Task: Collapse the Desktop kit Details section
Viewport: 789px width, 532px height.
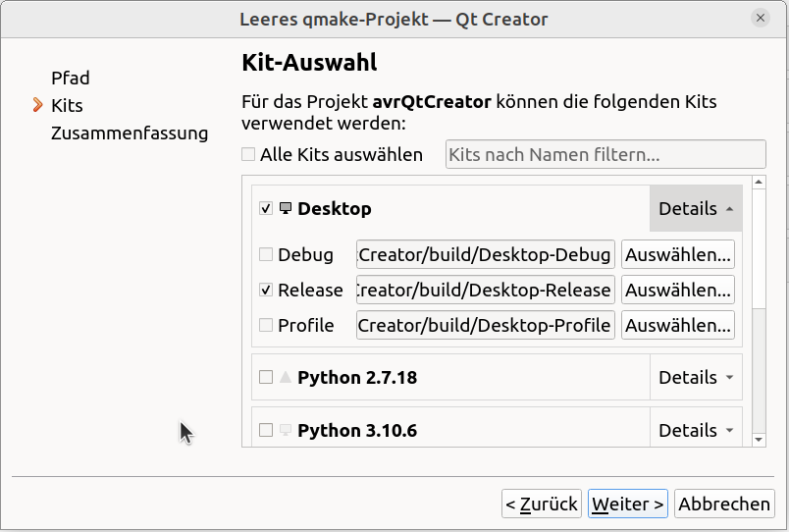Action: click(x=696, y=208)
